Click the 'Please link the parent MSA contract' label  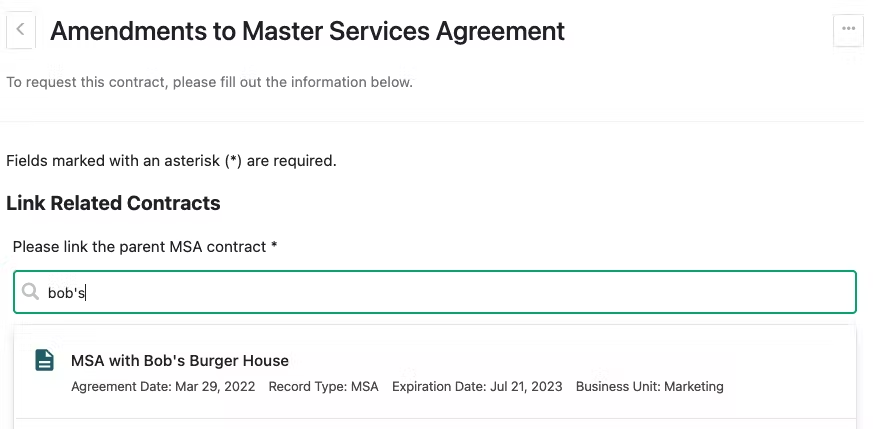pos(139,246)
